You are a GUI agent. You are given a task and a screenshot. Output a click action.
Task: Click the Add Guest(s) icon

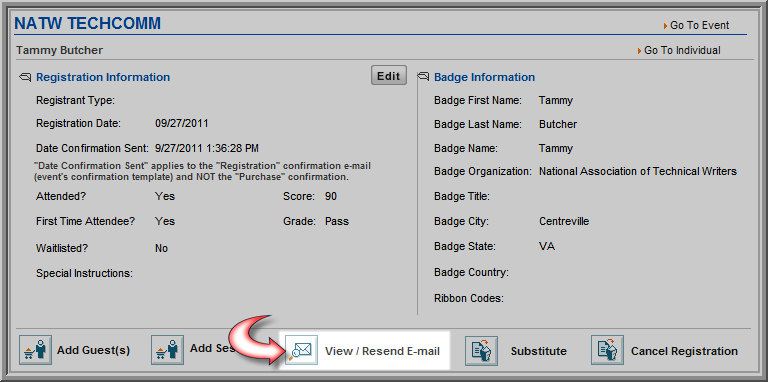pos(36,350)
